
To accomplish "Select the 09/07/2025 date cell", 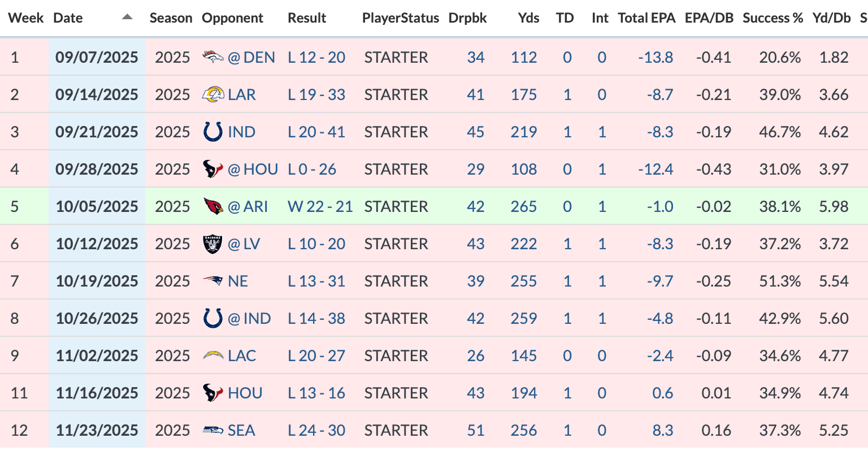I will click(x=97, y=57).
